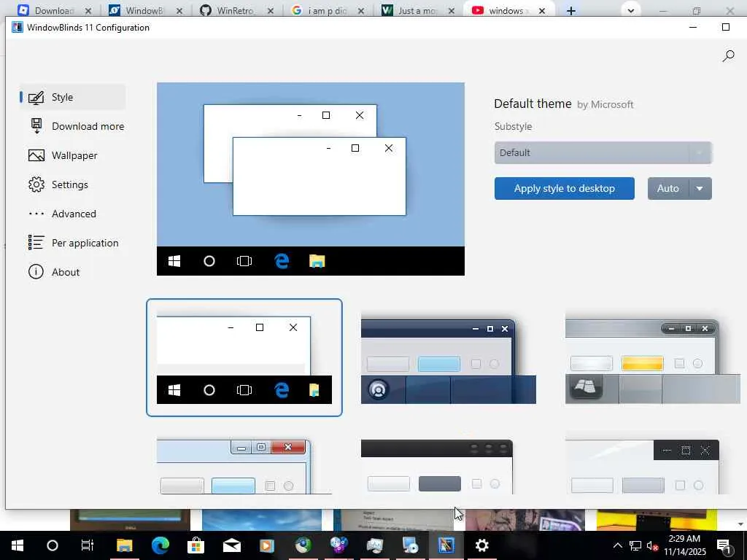This screenshot has width=747, height=560.
Task: Open the browser tab search chevron
Action: [631, 10]
